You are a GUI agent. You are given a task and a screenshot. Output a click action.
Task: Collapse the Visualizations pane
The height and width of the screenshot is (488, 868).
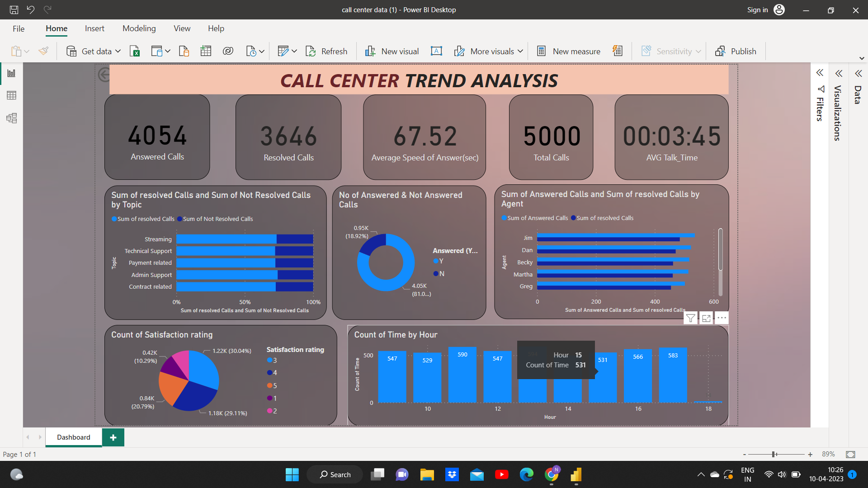pos(839,73)
